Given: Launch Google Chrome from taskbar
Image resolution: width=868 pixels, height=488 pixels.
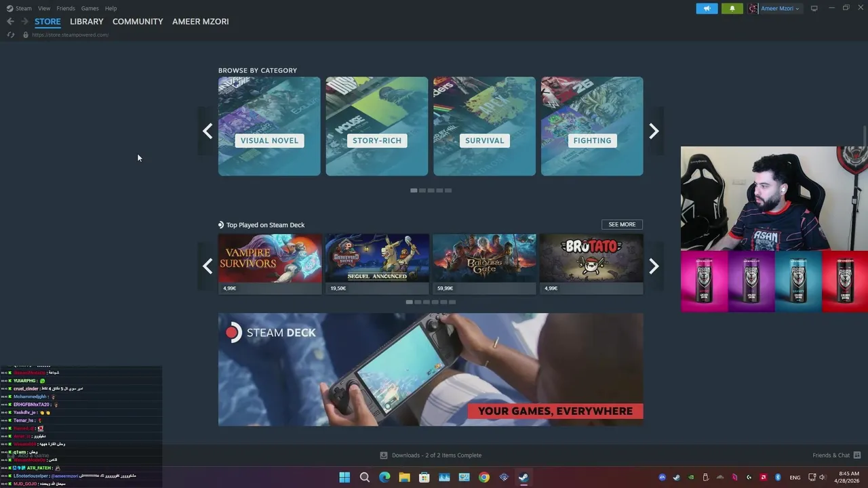Looking at the screenshot, I should pyautogui.click(x=484, y=477).
